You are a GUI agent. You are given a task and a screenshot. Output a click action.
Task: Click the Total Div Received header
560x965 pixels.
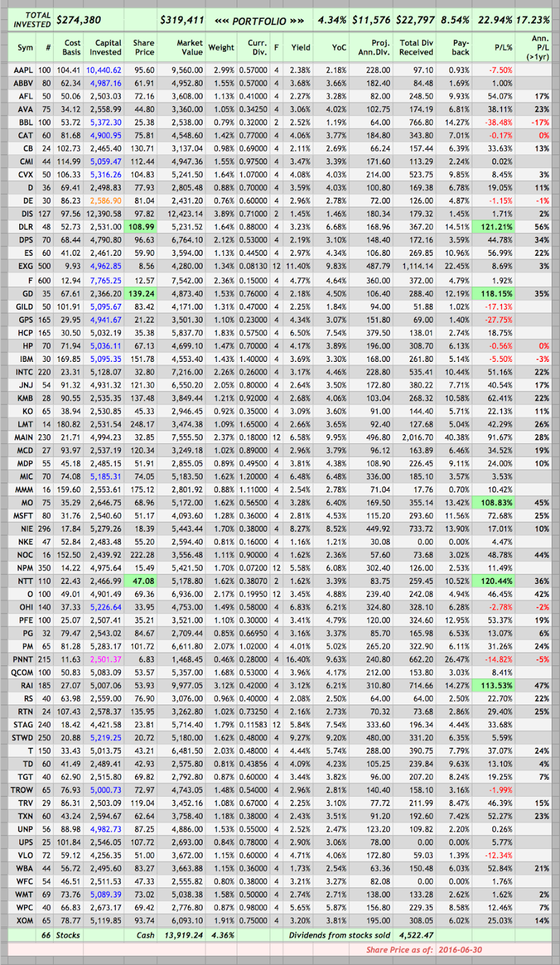coord(415,48)
